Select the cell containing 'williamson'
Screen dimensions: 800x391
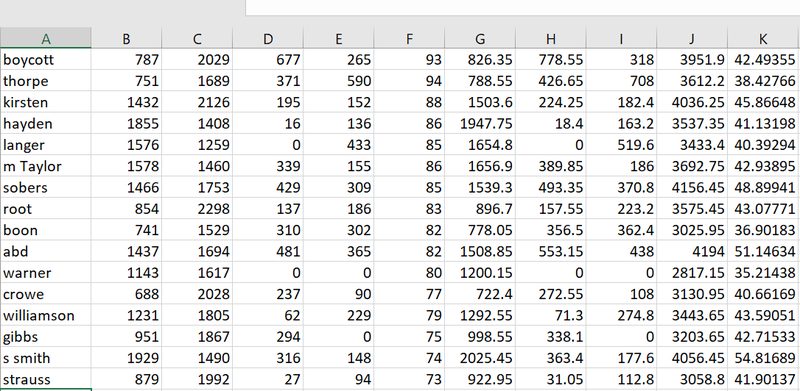46,315
